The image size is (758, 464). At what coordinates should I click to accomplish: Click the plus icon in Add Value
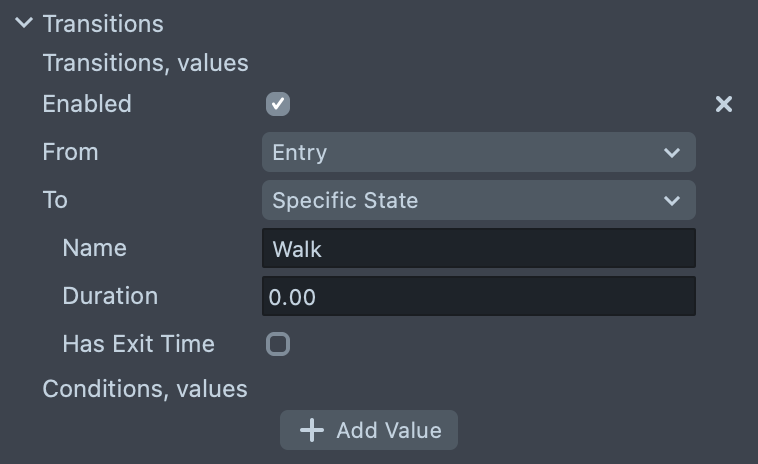(x=313, y=430)
